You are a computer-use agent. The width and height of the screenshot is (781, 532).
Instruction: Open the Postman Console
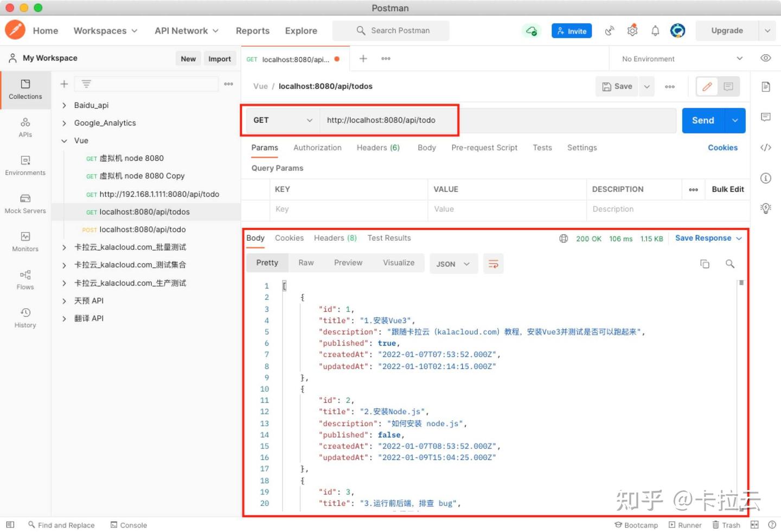[129, 525]
